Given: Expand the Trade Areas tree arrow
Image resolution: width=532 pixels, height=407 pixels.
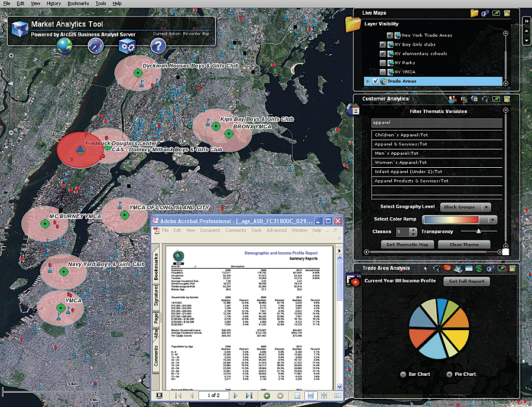Looking at the screenshot, I should click(x=368, y=82).
